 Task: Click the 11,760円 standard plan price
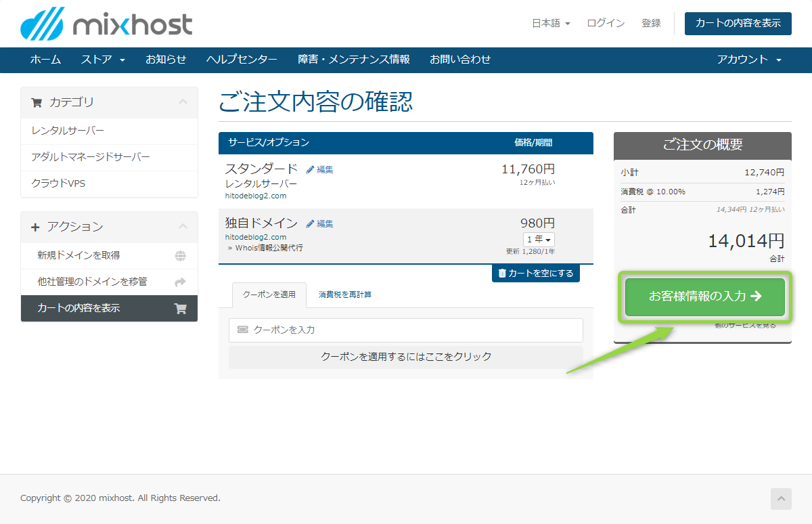pyautogui.click(x=528, y=169)
